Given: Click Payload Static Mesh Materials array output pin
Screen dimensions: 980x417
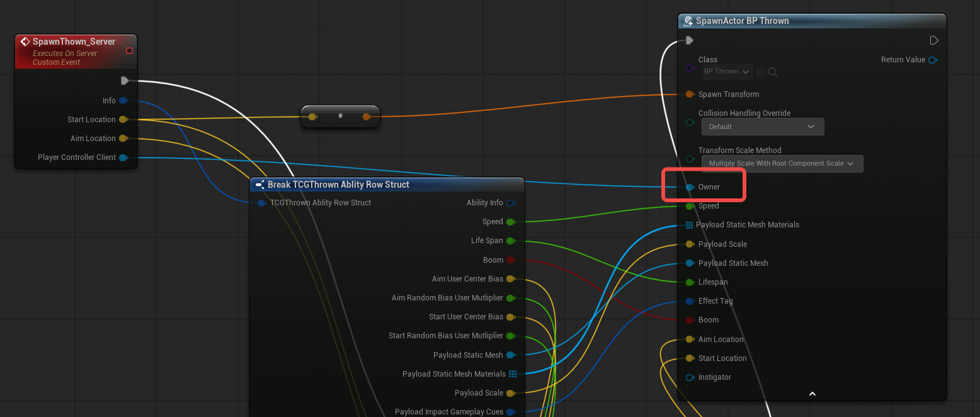Looking at the screenshot, I should pyautogui.click(x=513, y=374).
